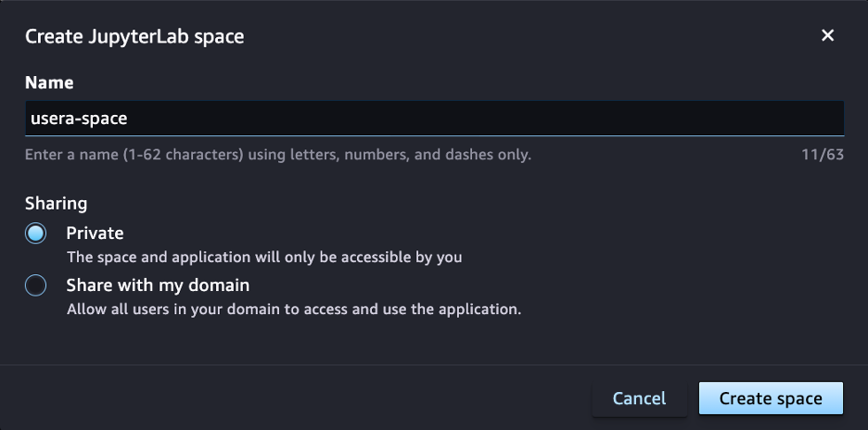Click the domain sharing description text
868x430 pixels.
[294, 309]
